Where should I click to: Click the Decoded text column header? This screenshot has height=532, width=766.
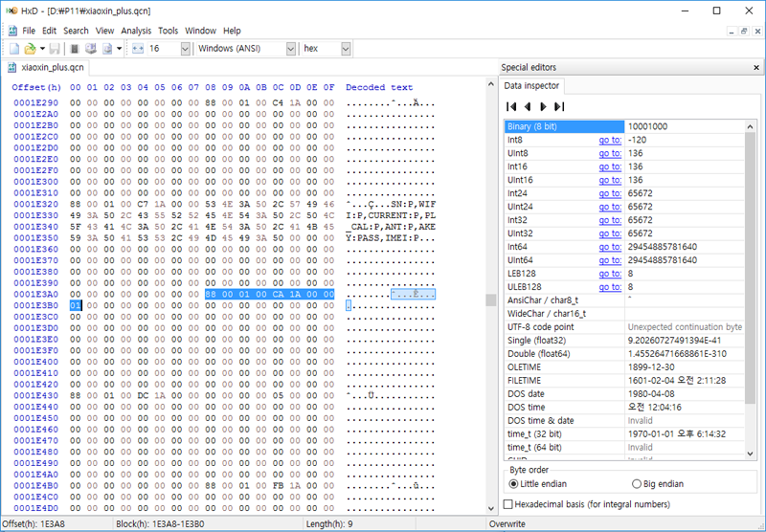click(x=379, y=87)
